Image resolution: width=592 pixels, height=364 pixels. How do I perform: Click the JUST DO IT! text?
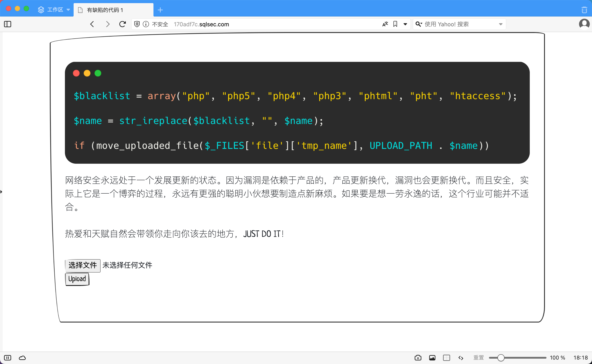point(264,234)
